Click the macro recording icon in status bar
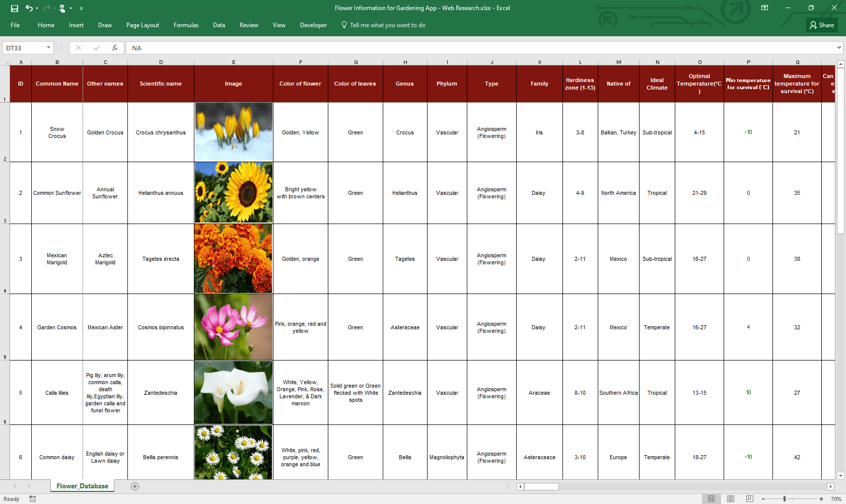 [33, 499]
